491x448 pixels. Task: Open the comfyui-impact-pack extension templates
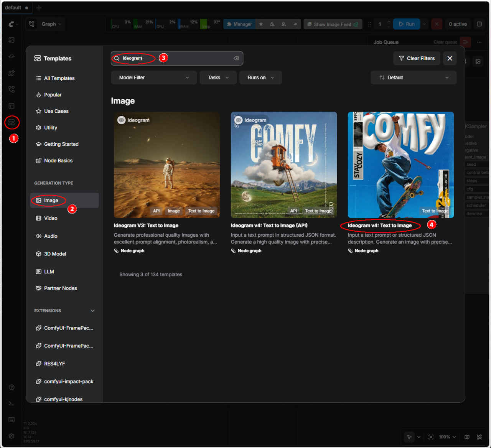pyautogui.click(x=64, y=382)
